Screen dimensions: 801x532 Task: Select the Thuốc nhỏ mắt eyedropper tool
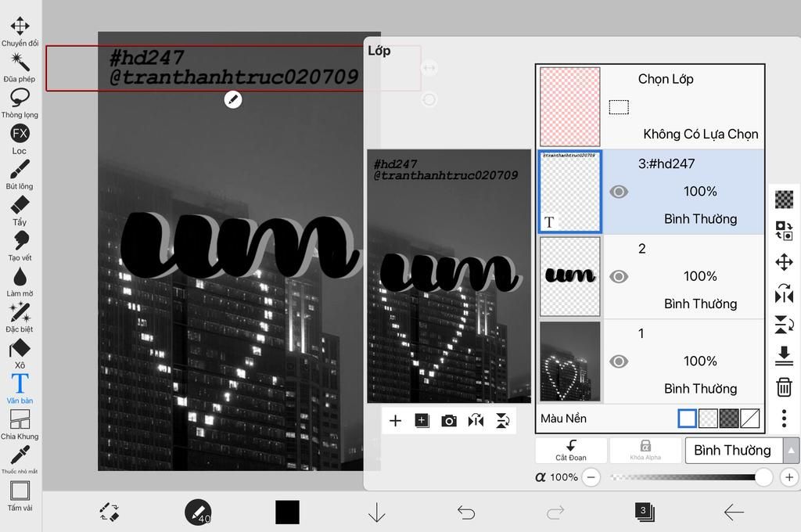(20, 460)
